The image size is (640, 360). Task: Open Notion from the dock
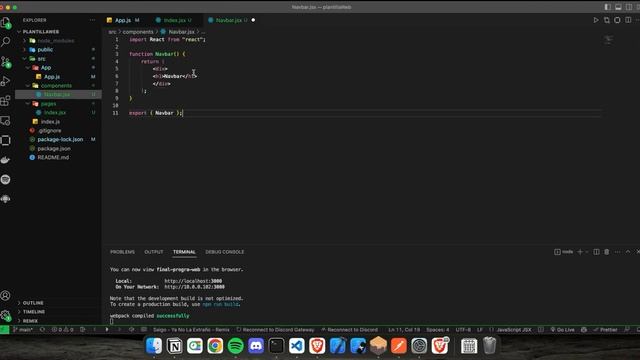174,346
